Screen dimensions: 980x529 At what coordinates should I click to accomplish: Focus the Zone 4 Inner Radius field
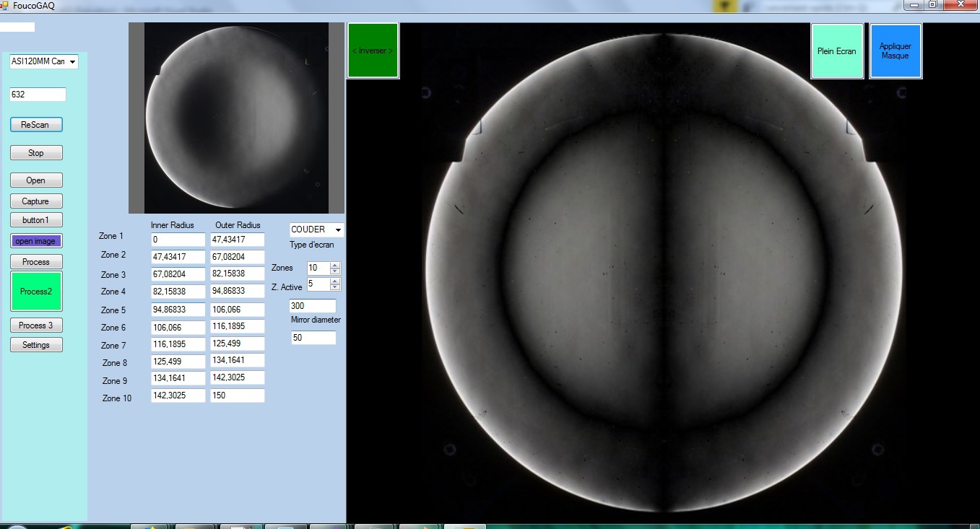(x=178, y=292)
